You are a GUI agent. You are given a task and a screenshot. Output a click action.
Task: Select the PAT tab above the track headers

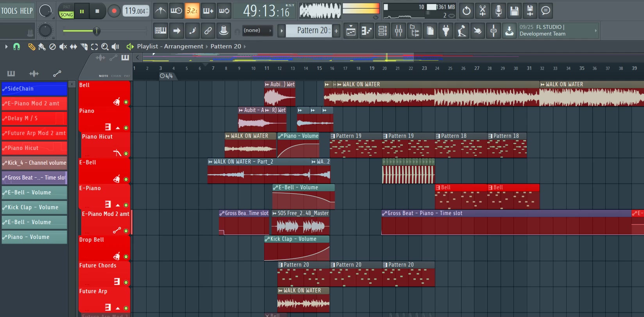click(127, 76)
